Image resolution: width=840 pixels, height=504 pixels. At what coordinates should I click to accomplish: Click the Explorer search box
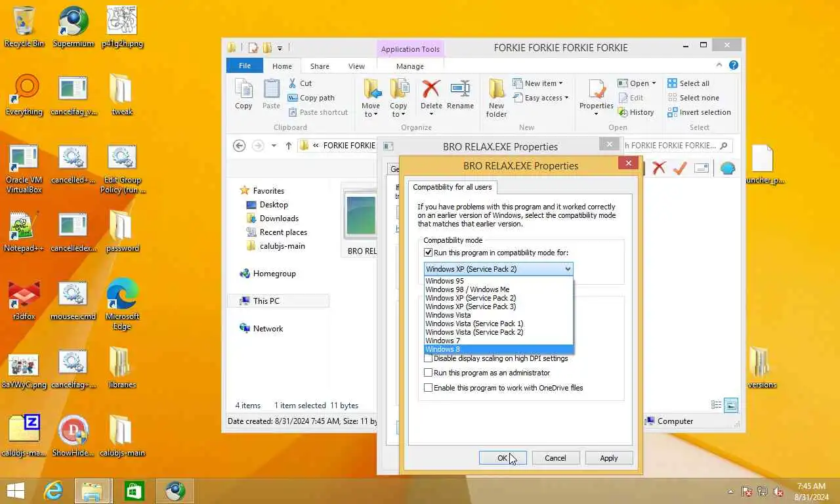click(677, 146)
